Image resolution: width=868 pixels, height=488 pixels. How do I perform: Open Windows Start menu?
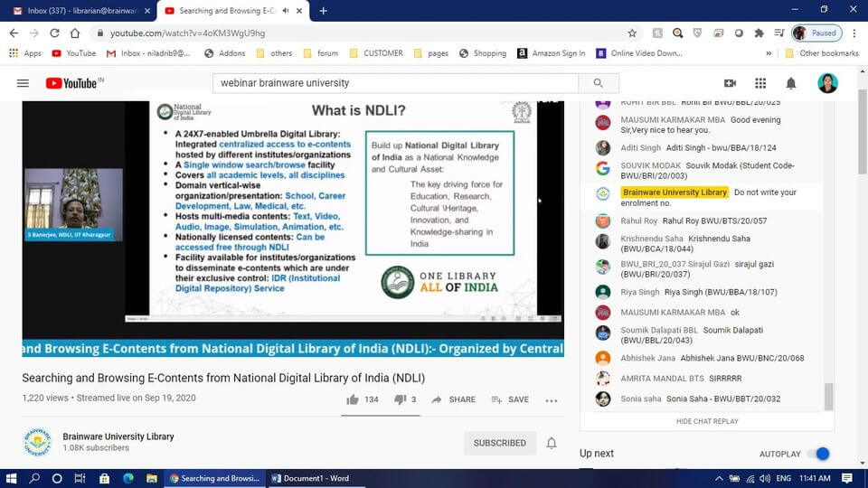pyautogui.click(x=11, y=478)
